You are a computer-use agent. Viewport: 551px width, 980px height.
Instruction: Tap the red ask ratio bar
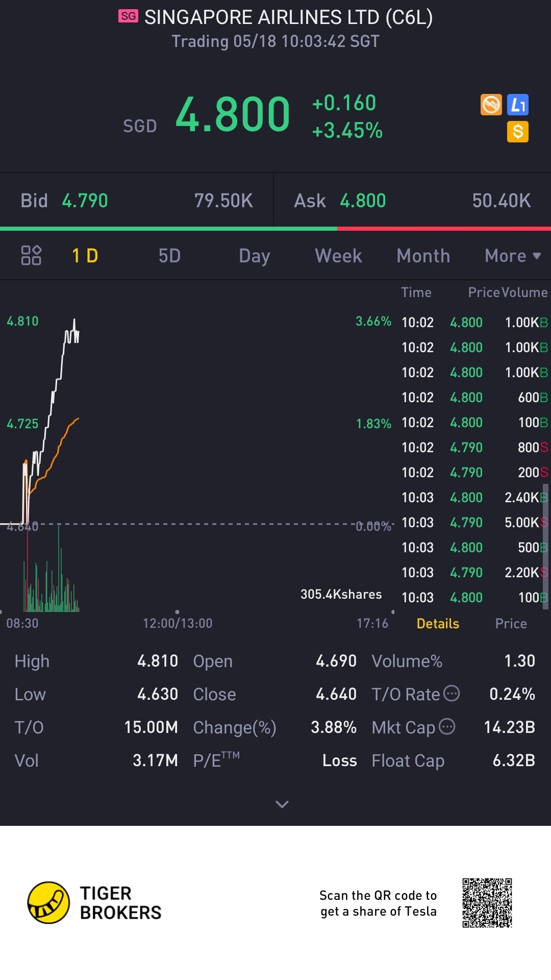[x=444, y=229]
